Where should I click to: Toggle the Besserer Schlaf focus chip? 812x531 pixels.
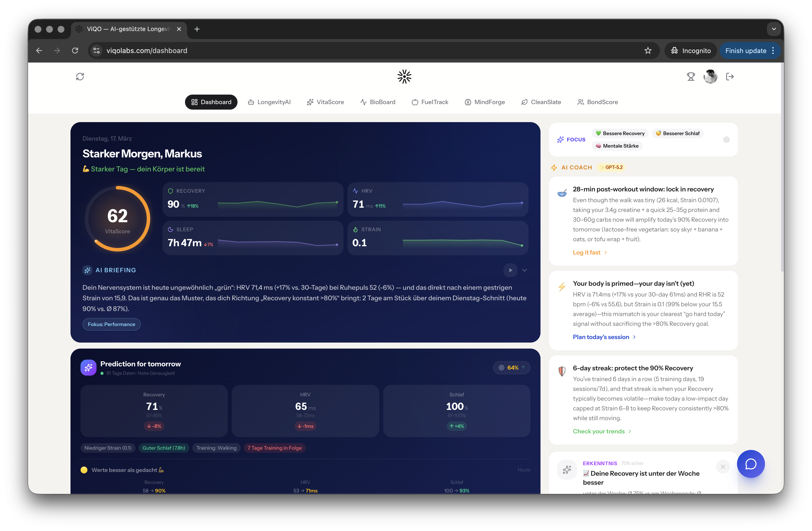click(x=677, y=133)
